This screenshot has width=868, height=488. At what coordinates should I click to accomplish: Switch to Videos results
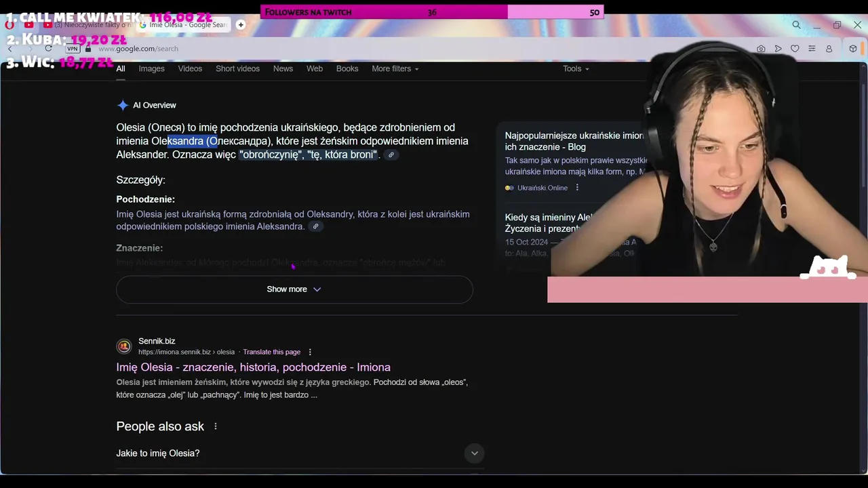[x=190, y=68]
